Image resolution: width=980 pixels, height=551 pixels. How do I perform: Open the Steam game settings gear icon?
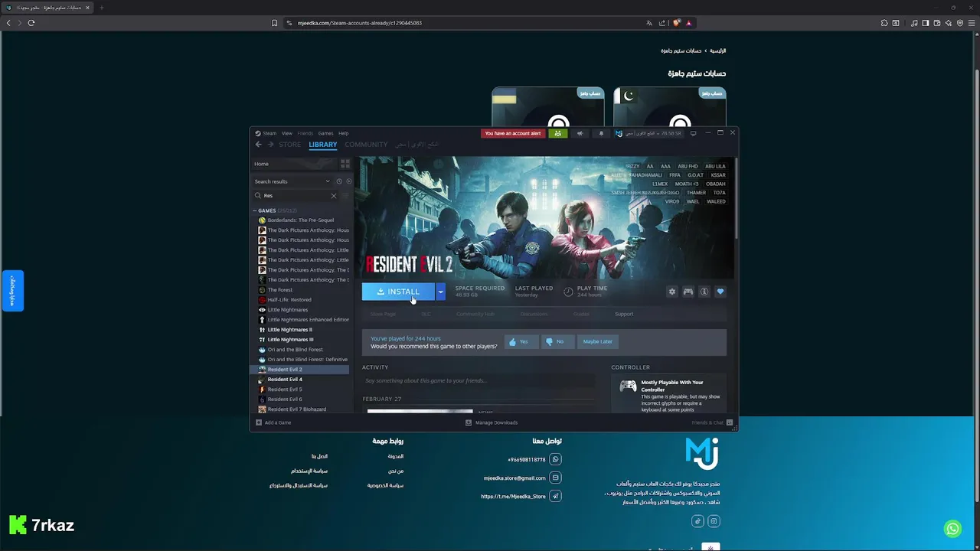pyautogui.click(x=672, y=292)
